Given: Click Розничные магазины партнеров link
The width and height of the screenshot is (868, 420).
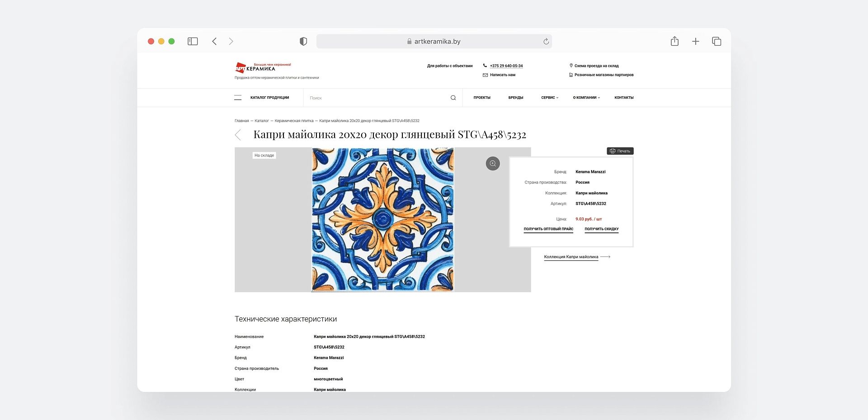Looking at the screenshot, I should click(604, 75).
